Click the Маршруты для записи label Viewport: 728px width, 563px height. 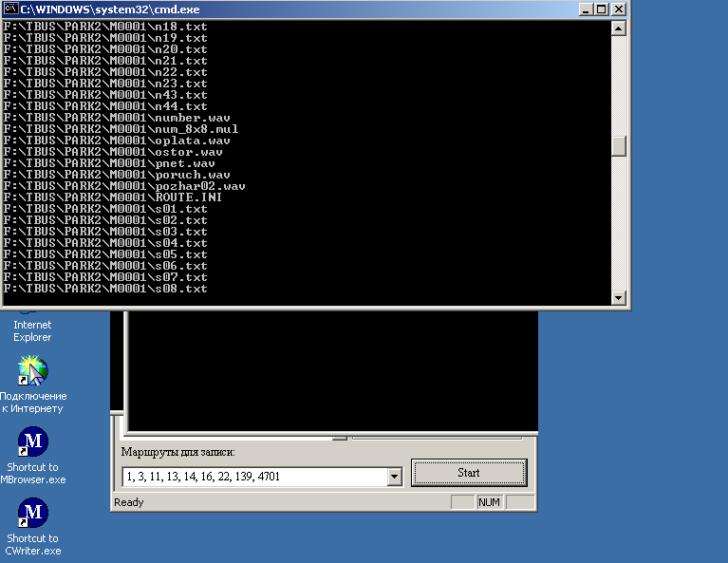coord(177,452)
